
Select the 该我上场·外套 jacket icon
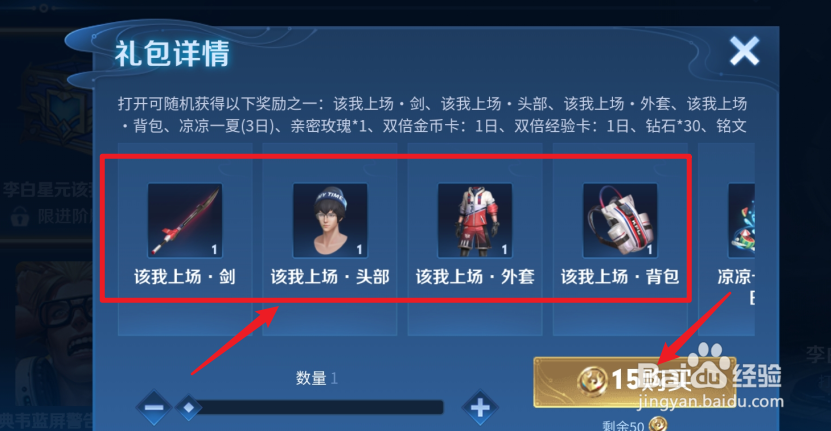pyautogui.click(x=475, y=220)
